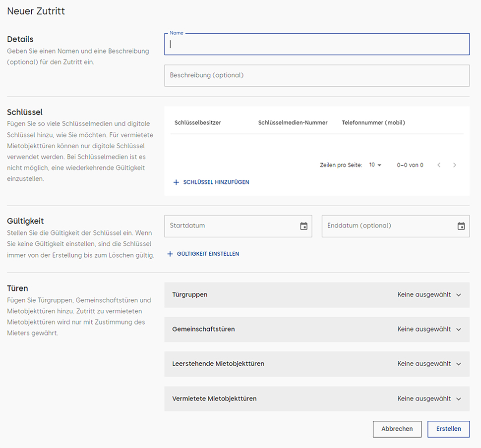
Task: Click the plus icon beside Schlüssel hinzufügen
Action: click(176, 182)
